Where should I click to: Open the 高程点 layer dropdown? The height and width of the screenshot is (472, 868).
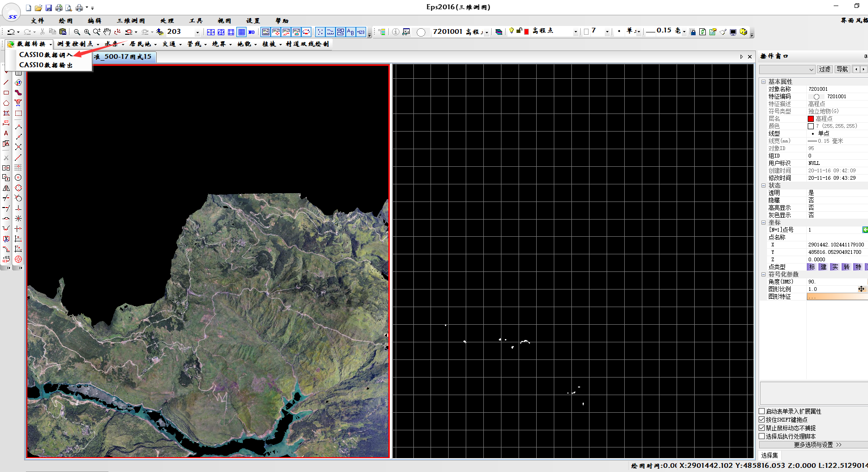576,31
